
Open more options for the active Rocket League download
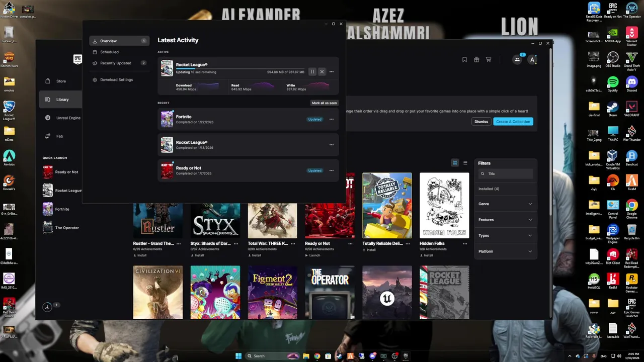click(x=332, y=72)
